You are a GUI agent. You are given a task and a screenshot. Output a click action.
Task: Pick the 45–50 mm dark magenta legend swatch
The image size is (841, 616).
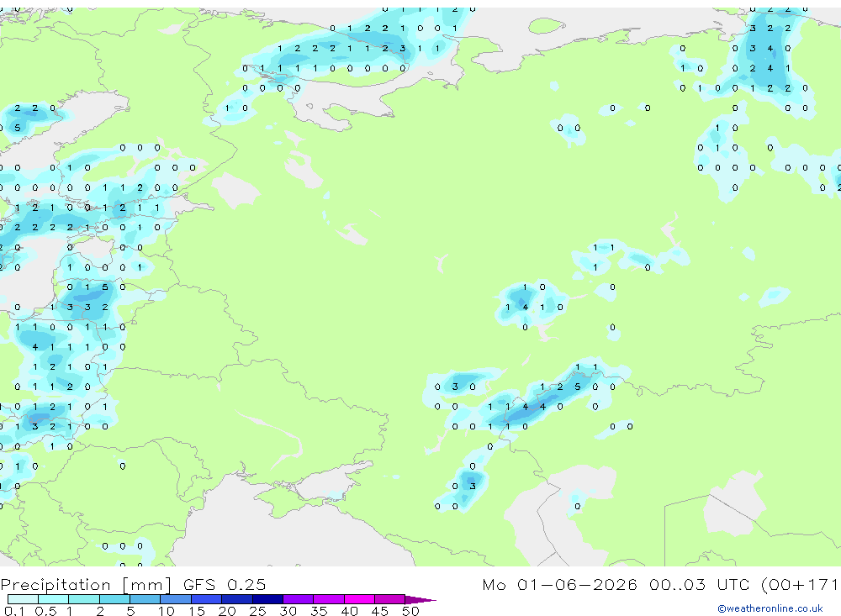(390, 599)
